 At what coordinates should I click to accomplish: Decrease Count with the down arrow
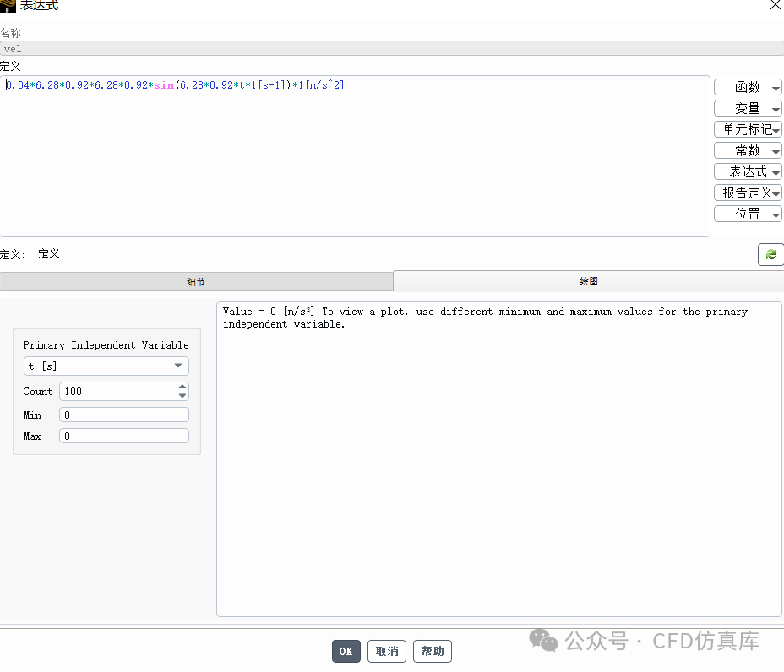point(182,396)
